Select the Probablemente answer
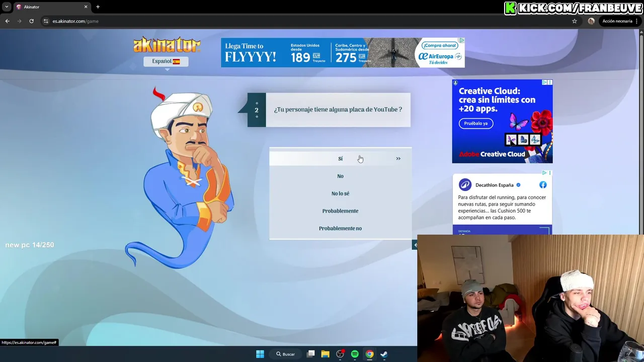Screen dimensions: 644x362 [340, 211]
